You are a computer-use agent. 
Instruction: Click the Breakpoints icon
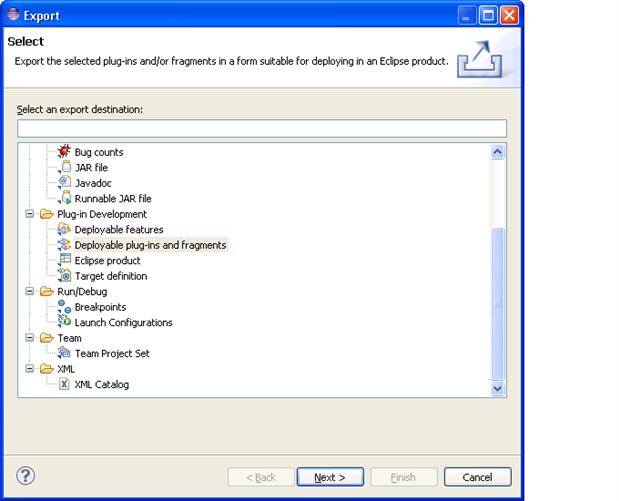64,306
